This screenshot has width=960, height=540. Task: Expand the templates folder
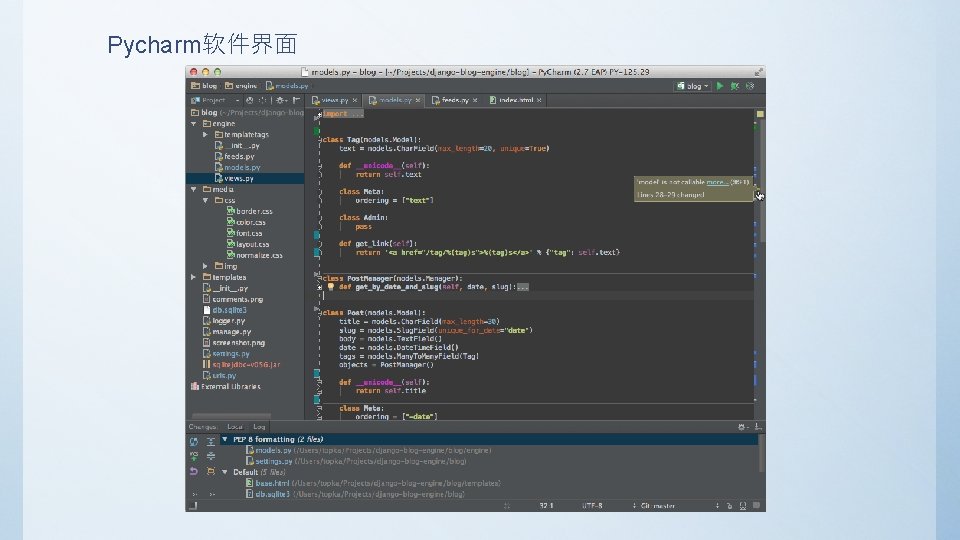coord(194,277)
